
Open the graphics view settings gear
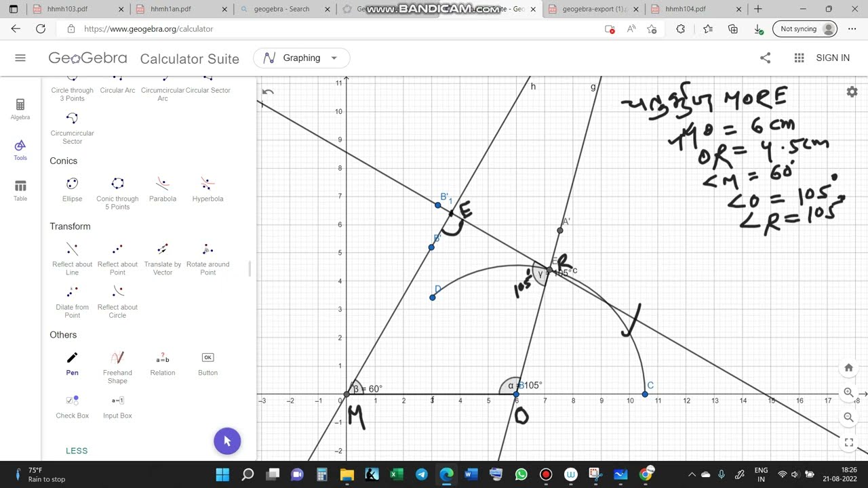852,92
